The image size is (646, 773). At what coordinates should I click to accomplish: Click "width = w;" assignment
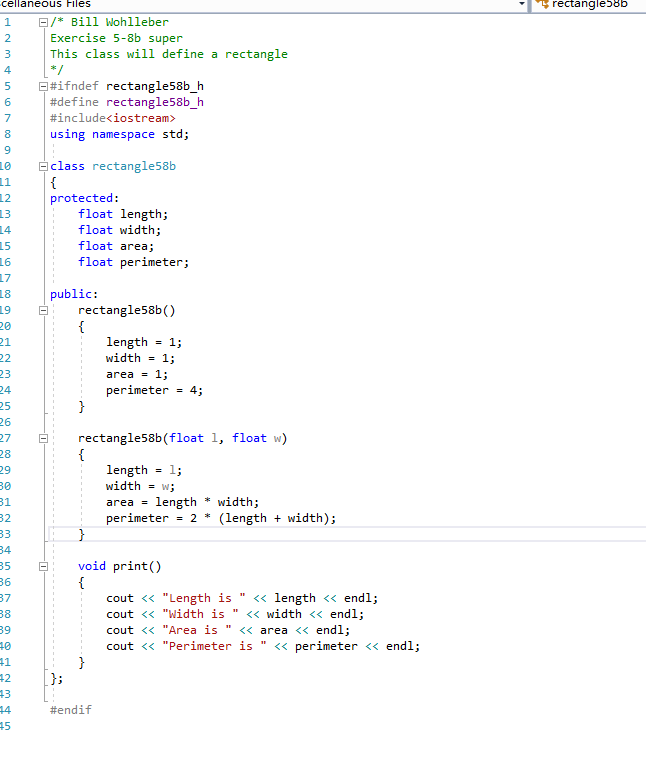coord(140,486)
